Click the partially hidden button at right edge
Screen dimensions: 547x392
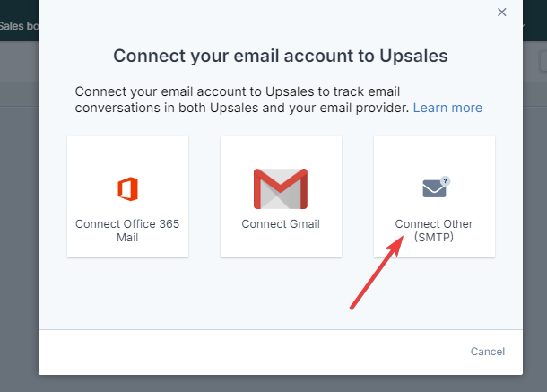click(x=543, y=61)
